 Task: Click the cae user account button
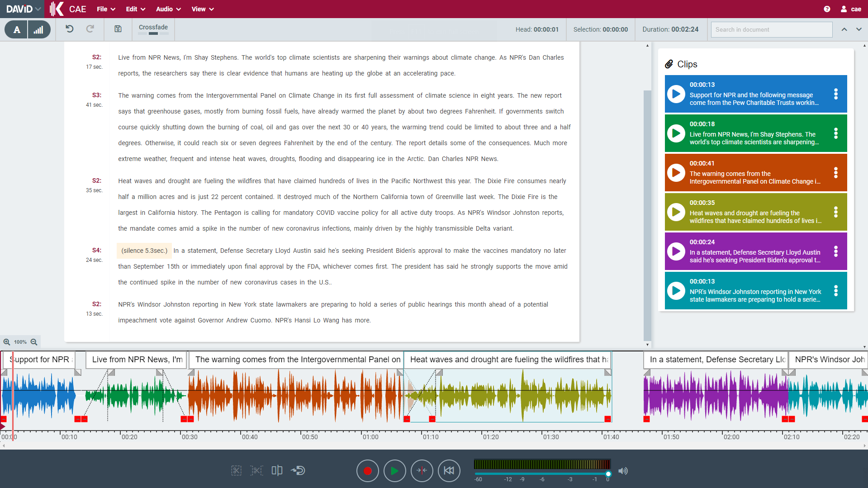[x=851, y=9]
